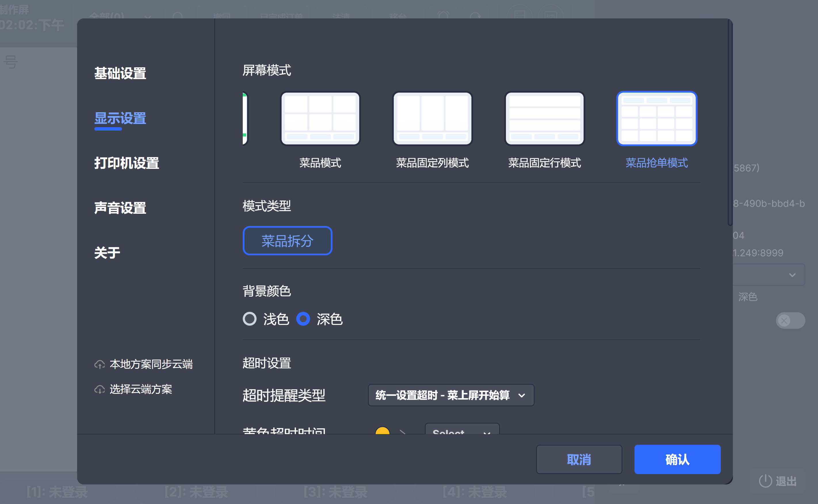818x504 pixels.
Task: Click the [2]: 未登录 slot in background
Action: pyautogui.click(x=196, y=492)
